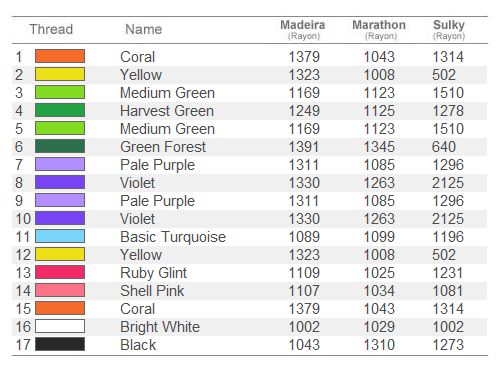Select the Black color swatch
Viewport: 500px width, 366px height.
click(x=60, y=344)
